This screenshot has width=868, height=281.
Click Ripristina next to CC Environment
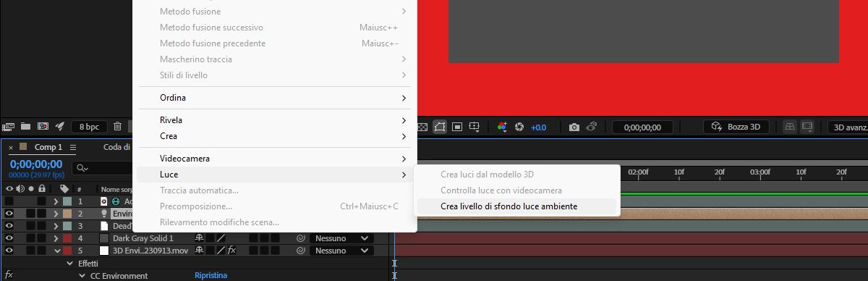(211, 276)
